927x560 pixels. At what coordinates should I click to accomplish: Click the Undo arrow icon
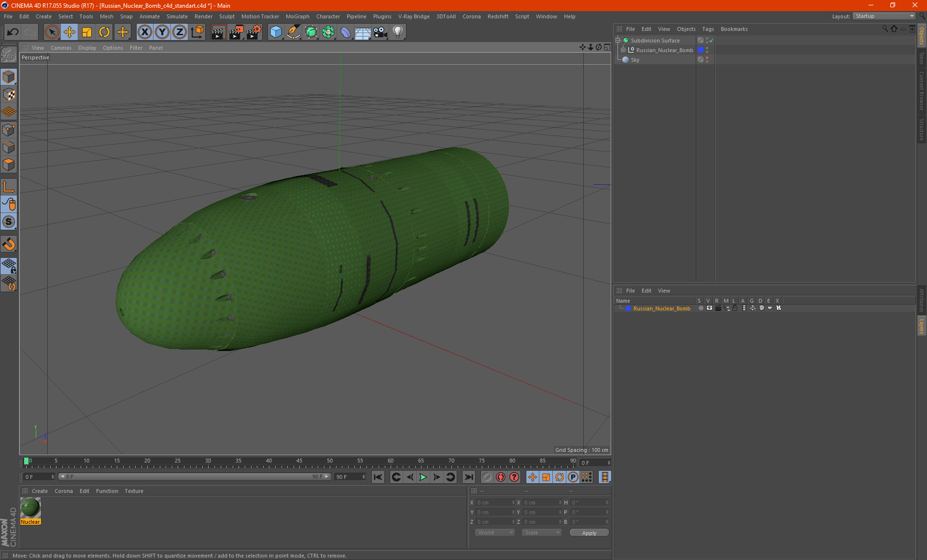pyautogui.click(x=13, y=32)
